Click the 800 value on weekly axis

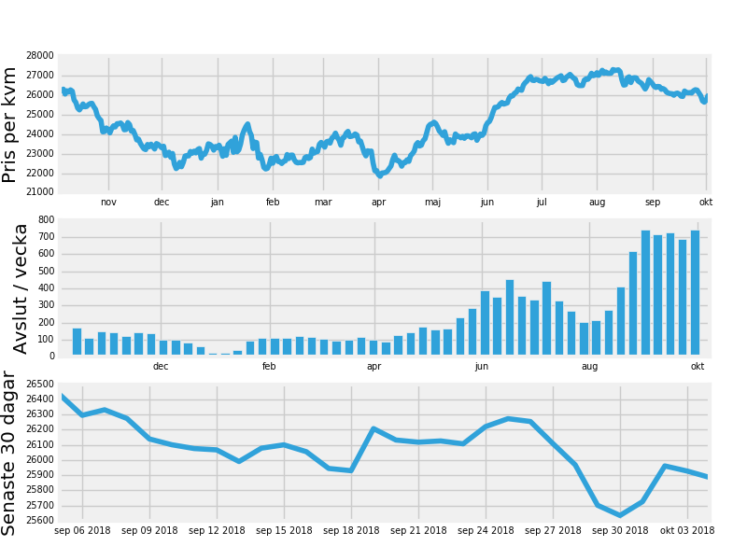tap(46, 220)
